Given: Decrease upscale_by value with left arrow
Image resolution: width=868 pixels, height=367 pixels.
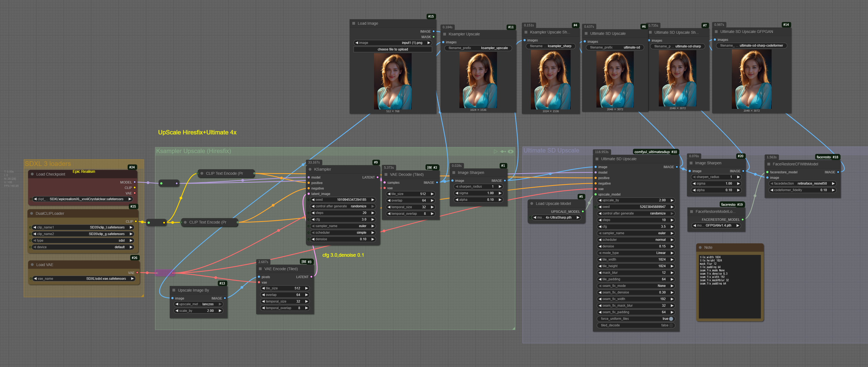Looking at the screenshot, I should [600, 200].
